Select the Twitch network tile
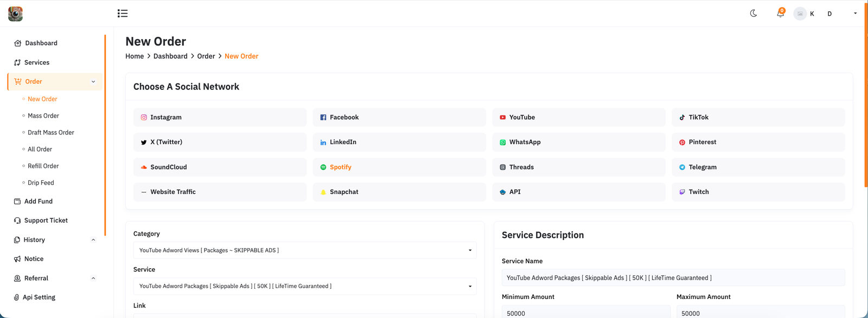 758,192
